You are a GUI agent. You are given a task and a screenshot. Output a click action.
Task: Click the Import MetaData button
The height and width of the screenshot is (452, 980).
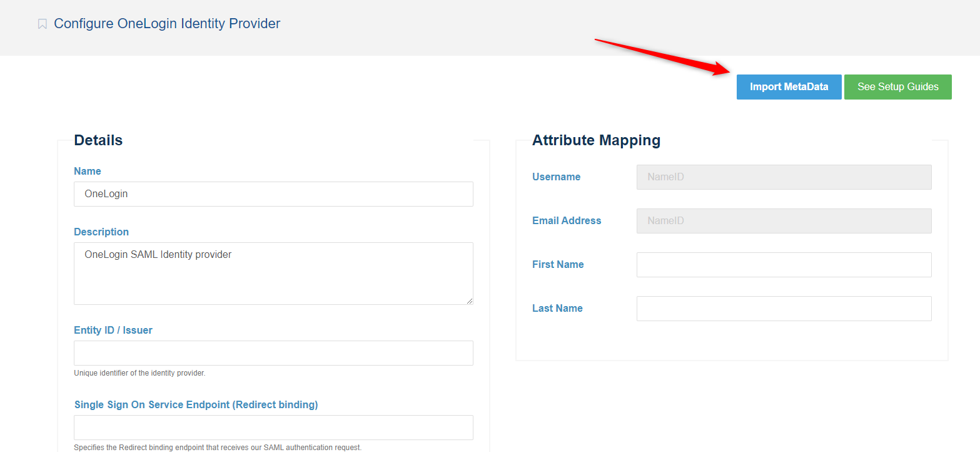pos(789,87)
